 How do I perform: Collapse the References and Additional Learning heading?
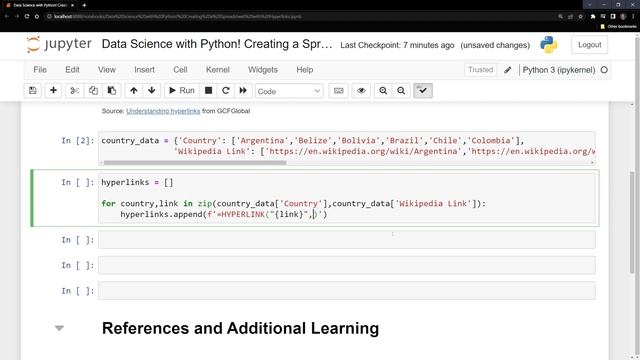(59, 328)
